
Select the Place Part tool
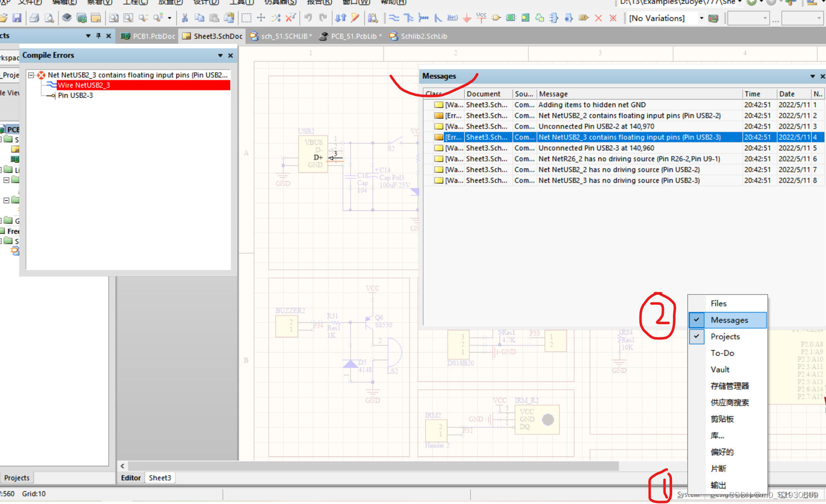tap(496, 18)
